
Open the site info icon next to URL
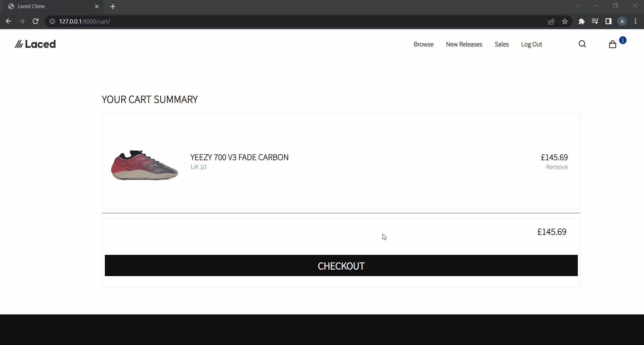(x=52, y=21)
